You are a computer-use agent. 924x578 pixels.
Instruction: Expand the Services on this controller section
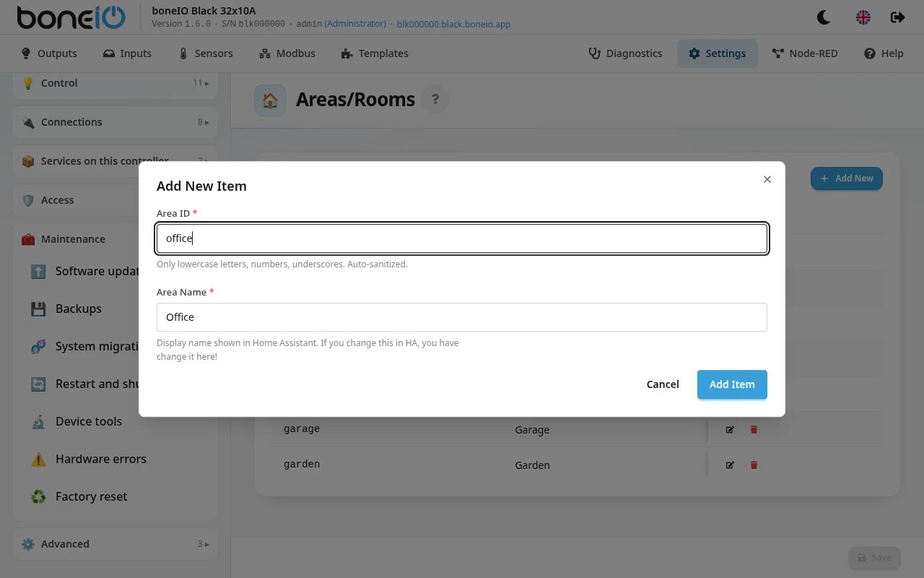coord(115,161)
